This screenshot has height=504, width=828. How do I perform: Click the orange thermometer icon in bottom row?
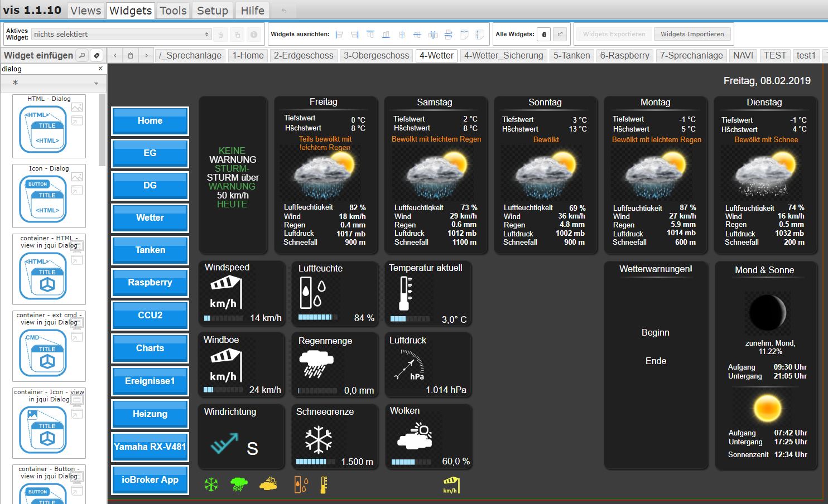point(324,484)
